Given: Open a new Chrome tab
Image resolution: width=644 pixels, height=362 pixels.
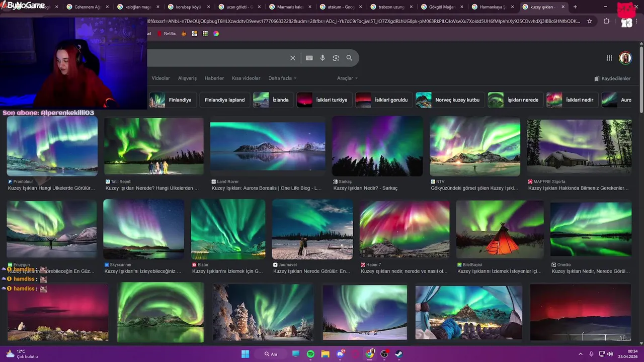Looking at the screenshot, I should (575, 7).
